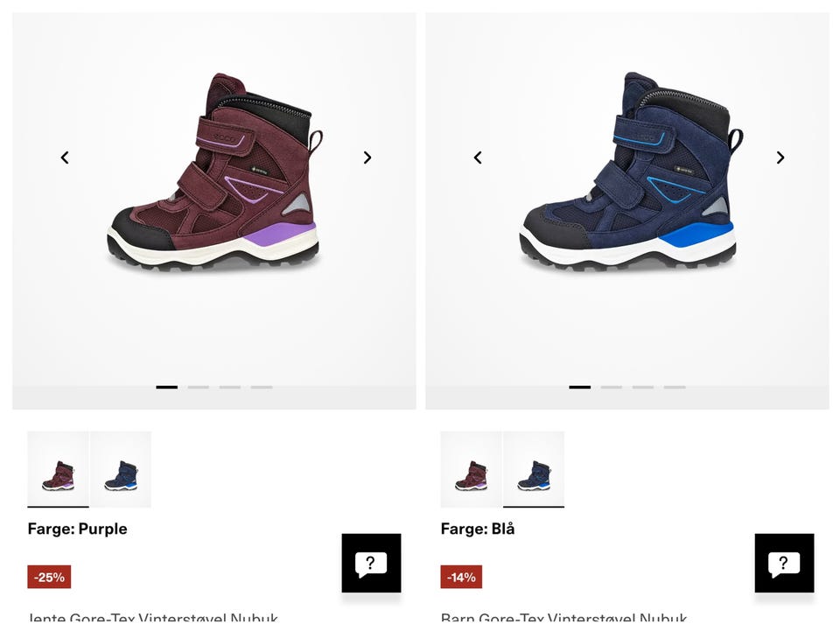The height and width of the screenshot is (631, 840).
Task: Select purple color swatch under purple boot
Action: [58, 469]
